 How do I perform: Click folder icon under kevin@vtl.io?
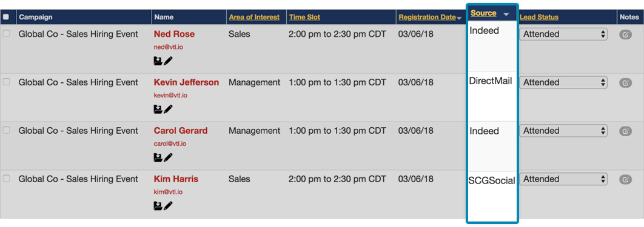tap(158, 109)
